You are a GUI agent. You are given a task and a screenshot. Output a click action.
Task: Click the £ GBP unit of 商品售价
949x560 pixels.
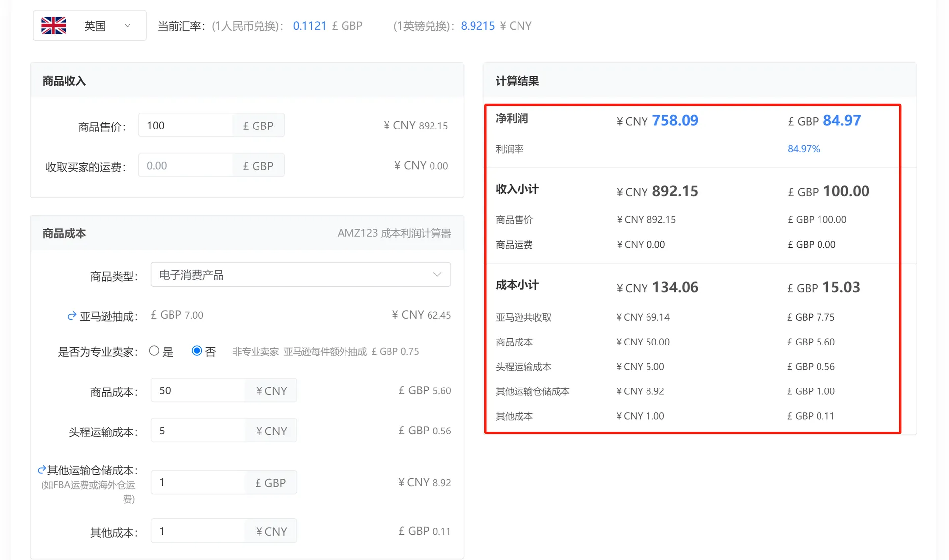(258, 126)
